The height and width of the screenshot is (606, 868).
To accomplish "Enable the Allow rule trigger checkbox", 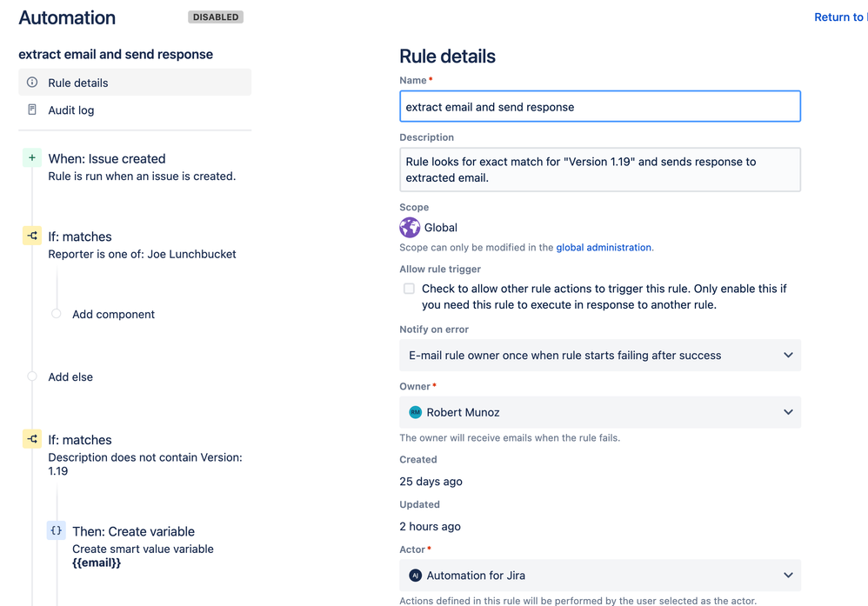I will (x=409, y=289).
